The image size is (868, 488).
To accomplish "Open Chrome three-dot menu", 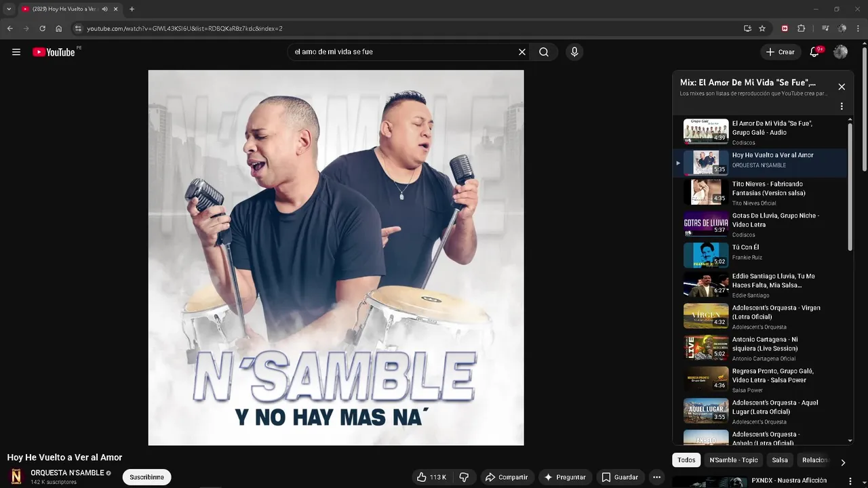I will [858, 28].
